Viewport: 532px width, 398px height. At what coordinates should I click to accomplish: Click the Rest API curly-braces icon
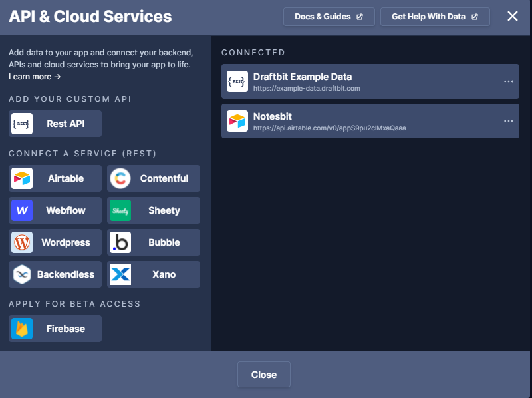coord(22,124)
